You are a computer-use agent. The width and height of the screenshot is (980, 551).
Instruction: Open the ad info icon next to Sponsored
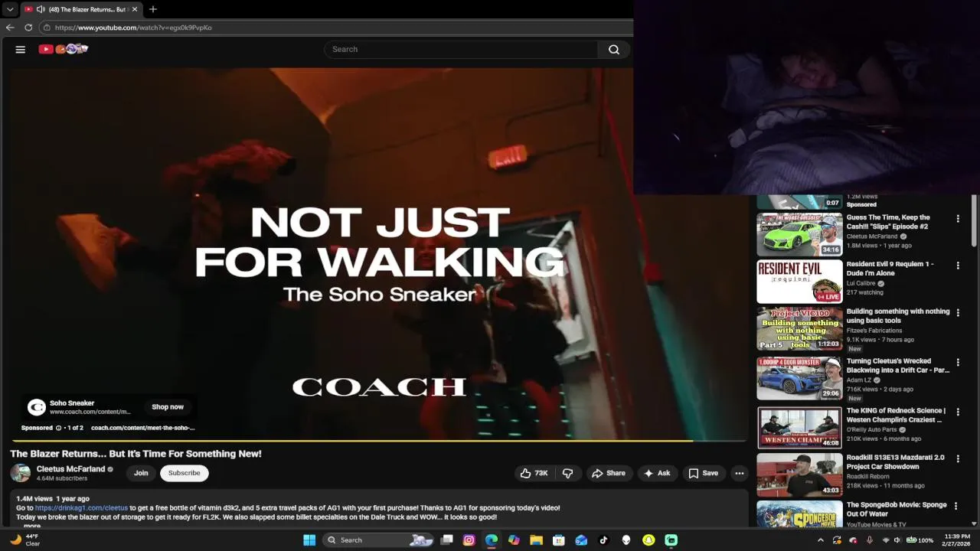click(x=59, y=428)
